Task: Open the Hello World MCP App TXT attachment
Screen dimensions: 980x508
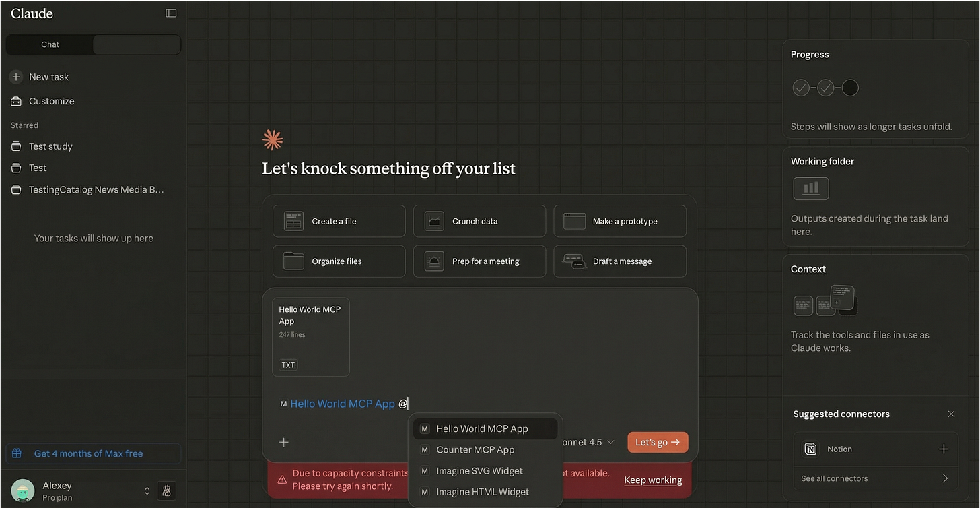Action: [311, 337]
